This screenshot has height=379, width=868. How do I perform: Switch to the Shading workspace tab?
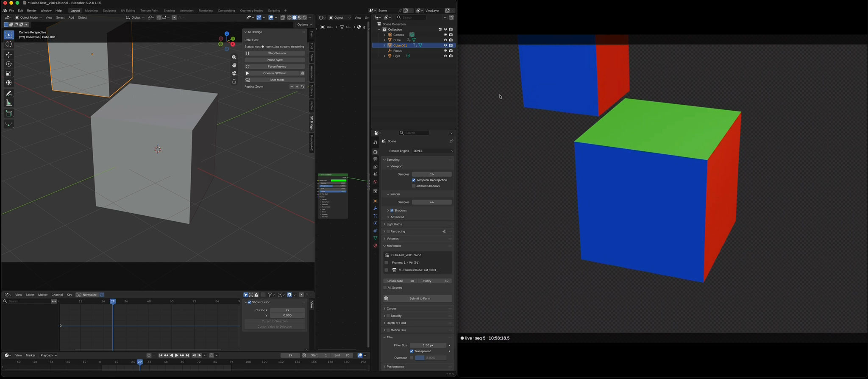[169, 11]
